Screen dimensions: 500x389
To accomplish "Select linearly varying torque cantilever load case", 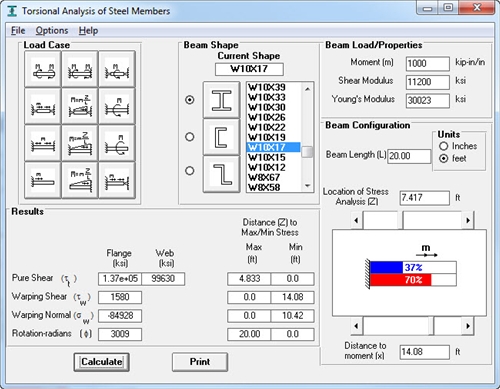I will tap(80, 180).
